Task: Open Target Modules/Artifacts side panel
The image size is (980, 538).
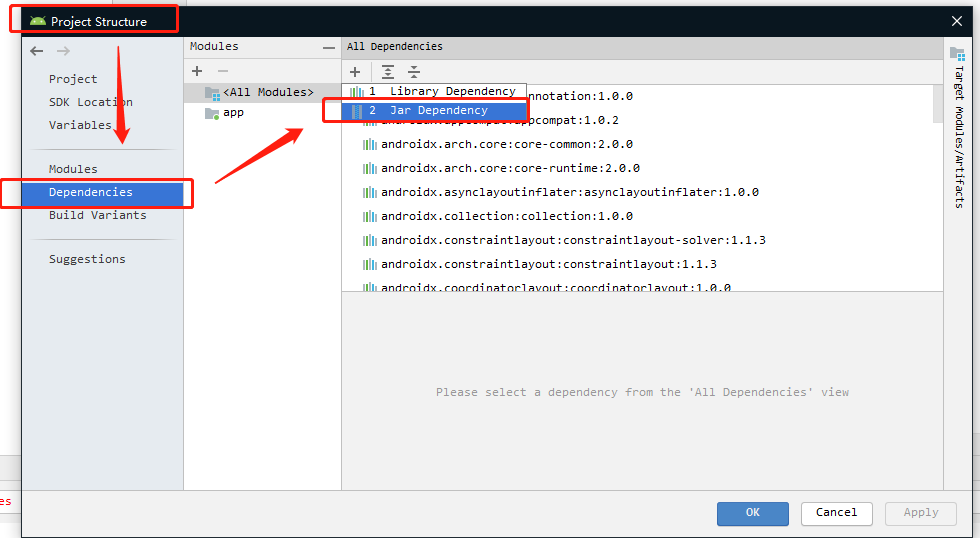Action: [958, 127]
